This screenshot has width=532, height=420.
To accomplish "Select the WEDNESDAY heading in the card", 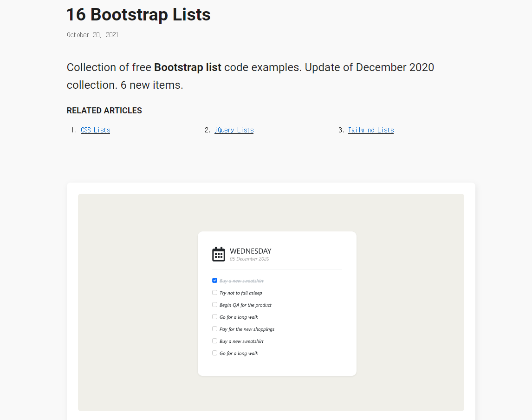I will (250, 251).
